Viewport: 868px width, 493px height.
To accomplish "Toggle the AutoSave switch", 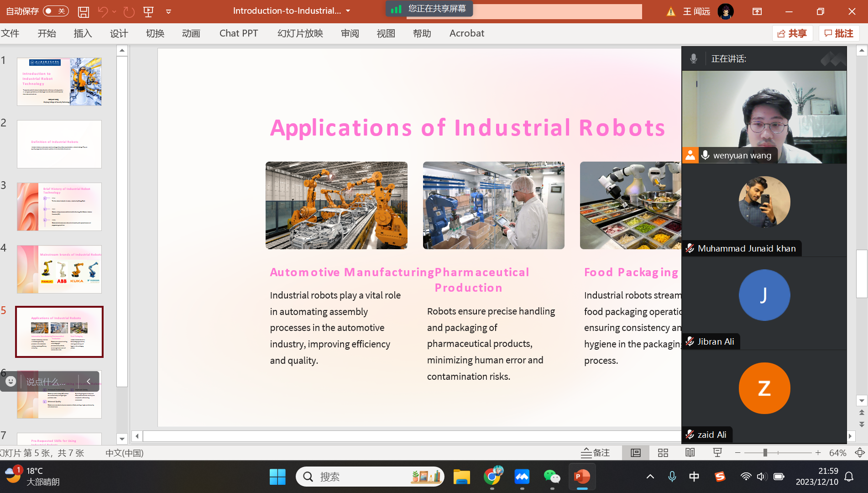I will tap(56, 11).
